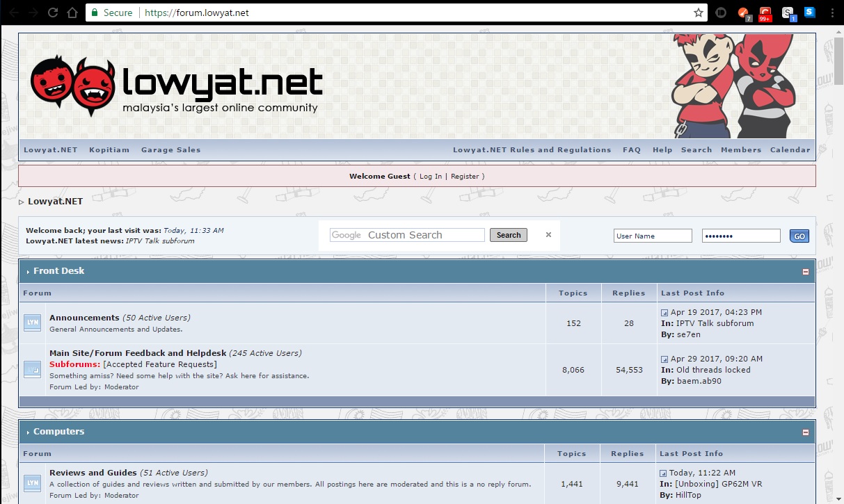Open last post IPTV Talk subforum
This screenshot has height=504, width=844.
(x=715, y=323)
